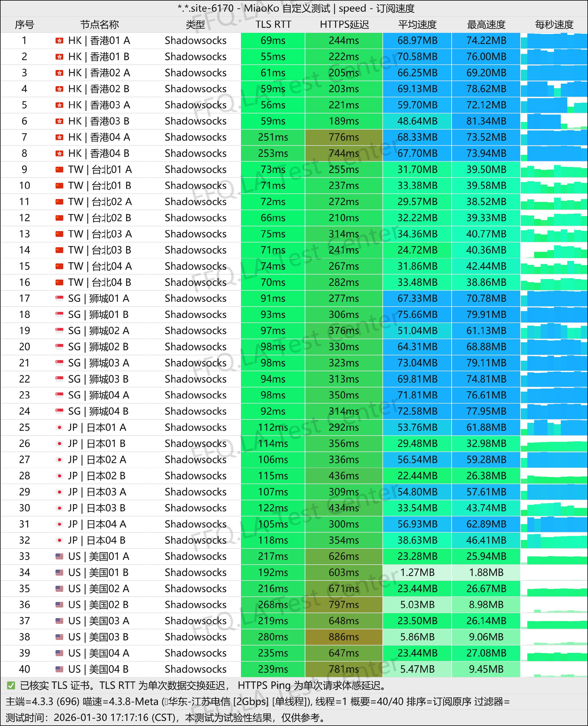588x726 pixels.
Task: Click the 280ms TLS RTT cell
Action: pyautogui.click(x=273, y=637)
